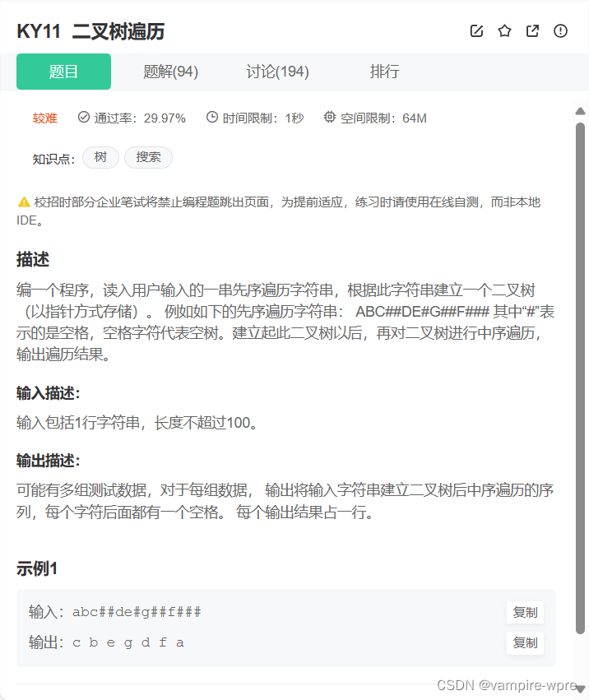
Task: Select the 题目 tab
Action: 63,72
